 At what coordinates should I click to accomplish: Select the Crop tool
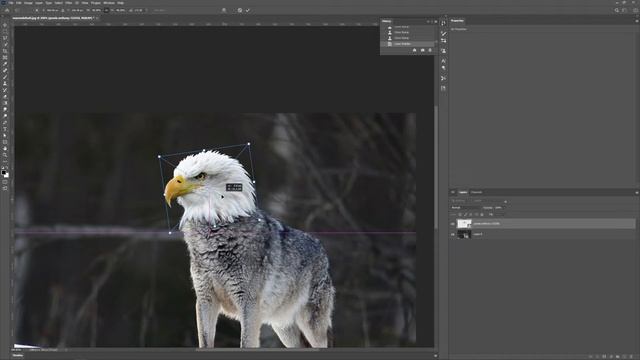pos(5,51)
